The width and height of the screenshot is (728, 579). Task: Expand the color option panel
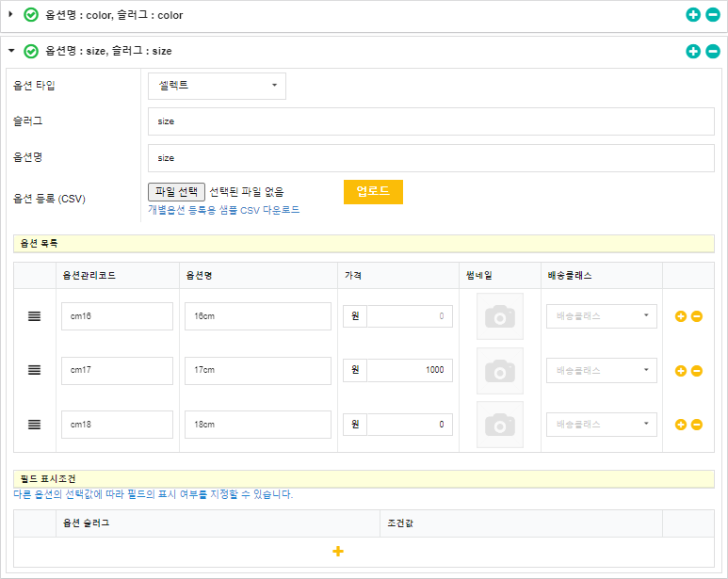pos(11,15)
